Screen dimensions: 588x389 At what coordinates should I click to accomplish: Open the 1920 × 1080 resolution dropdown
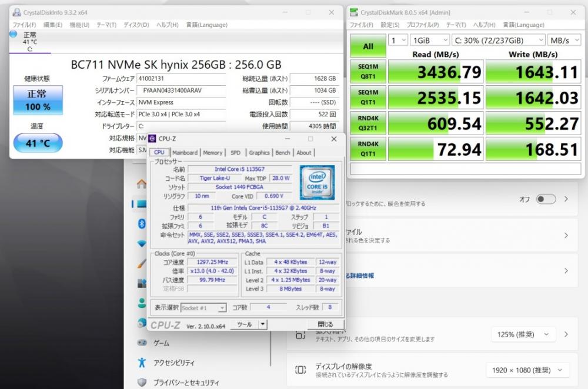point(528,370)
